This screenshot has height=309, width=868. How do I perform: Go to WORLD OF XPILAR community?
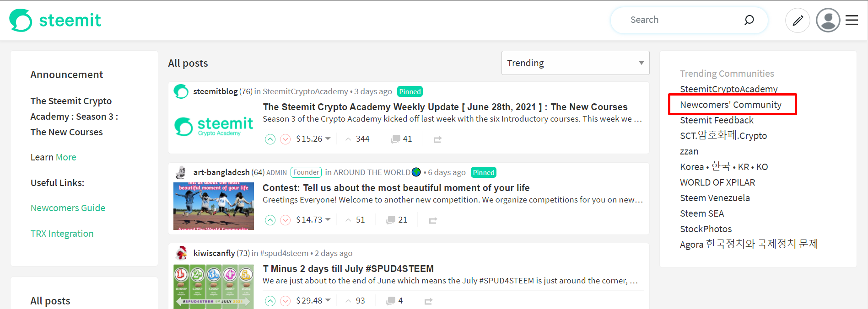coord(717,182)
